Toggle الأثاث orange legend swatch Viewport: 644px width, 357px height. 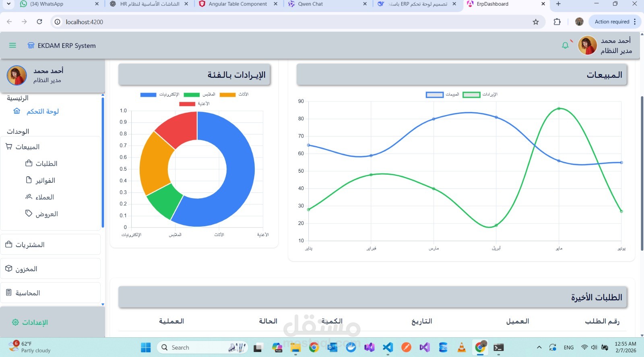point(227,95)
